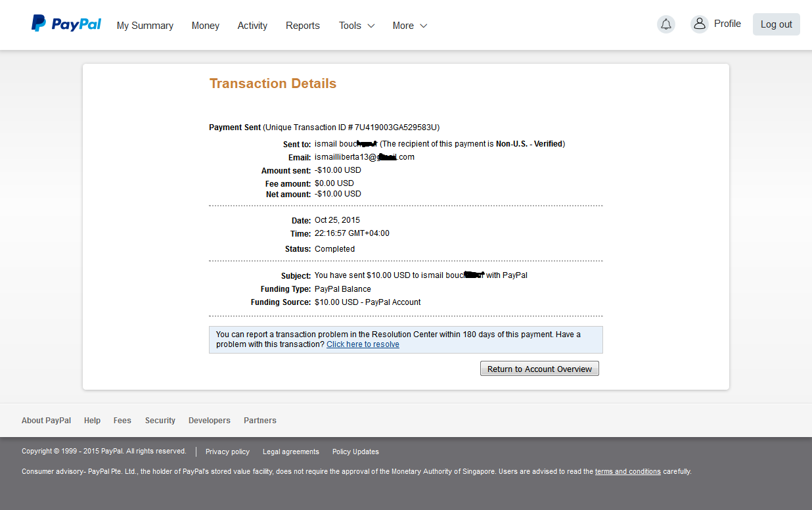Click the PayPal logo
This screenshot has height=510, width=812.
[x=66, y=24]
